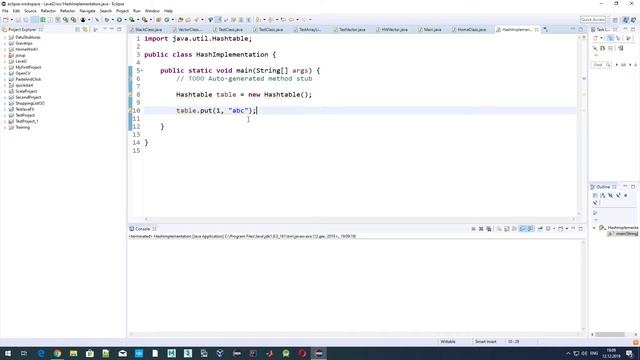Expand the Training project node

5,127
